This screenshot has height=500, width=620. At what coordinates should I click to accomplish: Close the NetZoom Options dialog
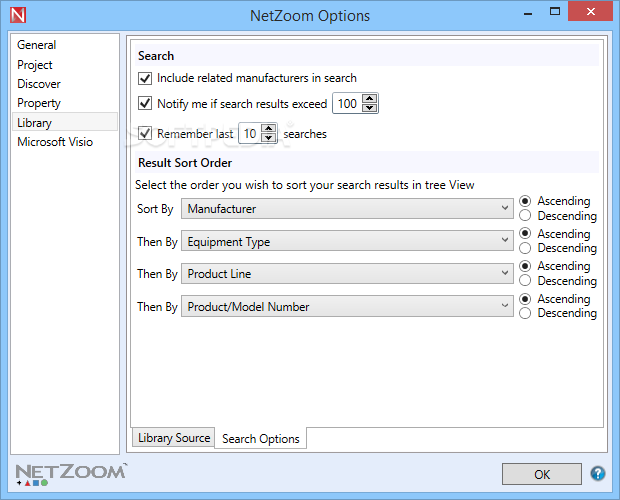point(590,11)
